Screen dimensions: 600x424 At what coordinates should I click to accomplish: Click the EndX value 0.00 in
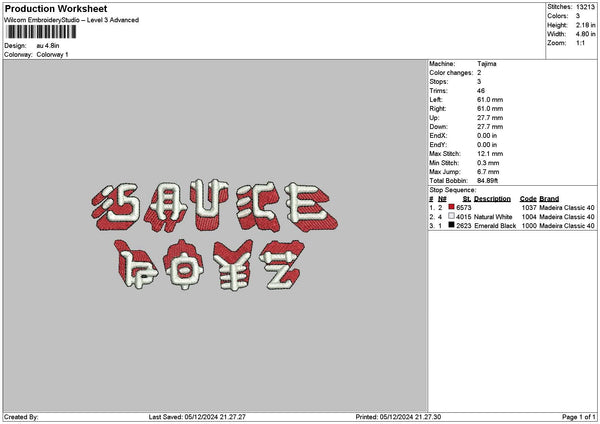point(487,135)
